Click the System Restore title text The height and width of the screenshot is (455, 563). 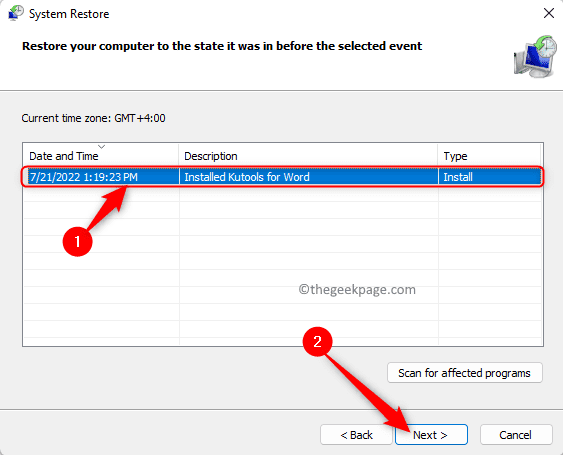[x=69, y=14]
